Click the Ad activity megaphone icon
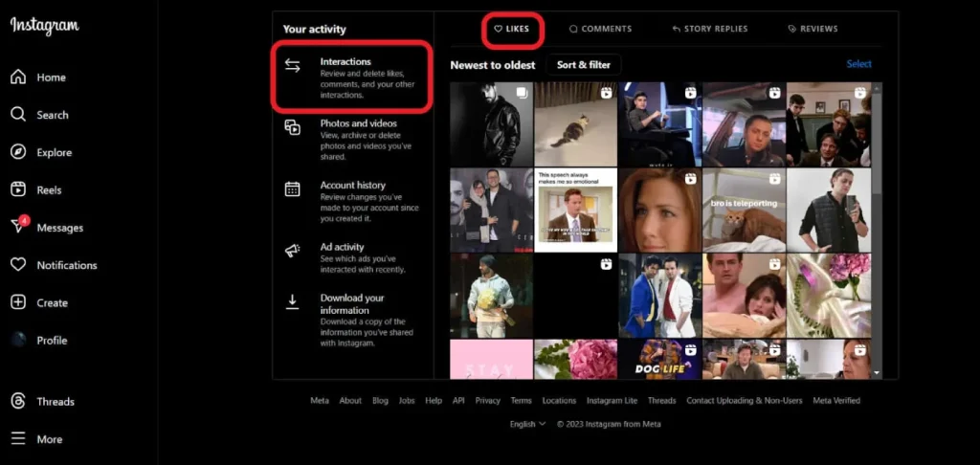 coord(293,251)
